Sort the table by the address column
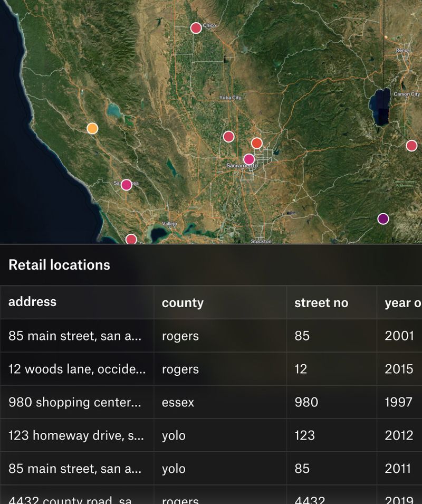 point(33,302)
